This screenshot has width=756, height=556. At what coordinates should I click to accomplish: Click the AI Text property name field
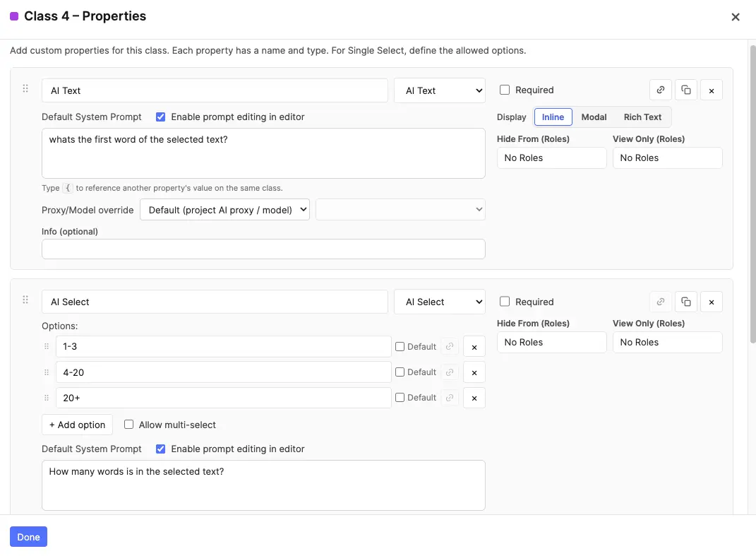[215, 90]
